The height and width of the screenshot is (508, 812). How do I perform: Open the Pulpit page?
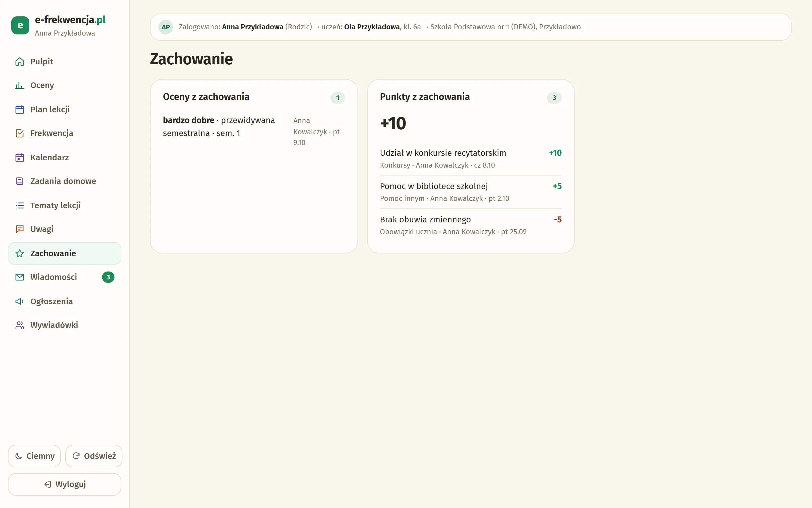click(64, 62)
